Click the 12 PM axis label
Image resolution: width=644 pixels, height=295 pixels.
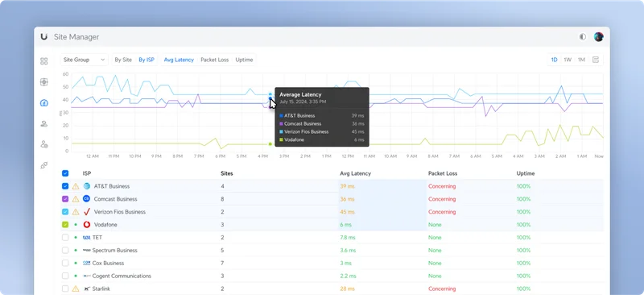click(348, 156)
